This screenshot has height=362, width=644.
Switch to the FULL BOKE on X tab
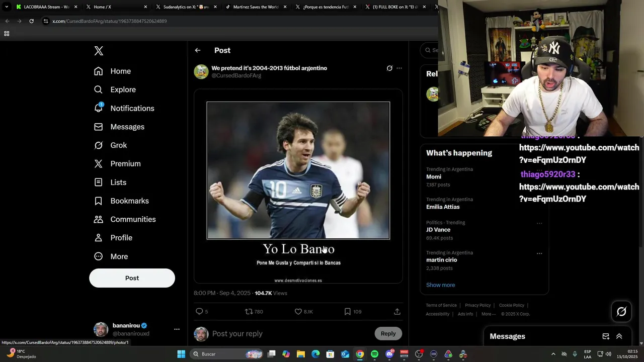[395, 7]
